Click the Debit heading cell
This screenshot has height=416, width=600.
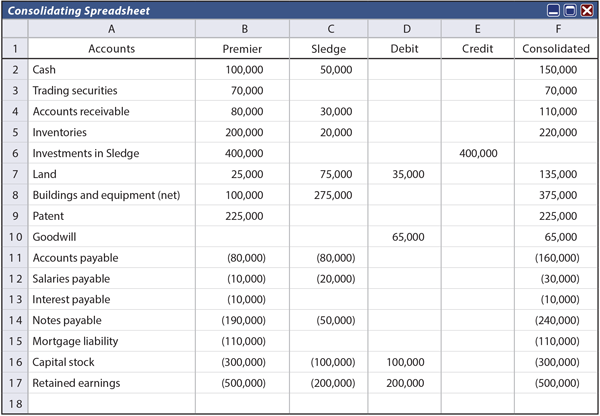coord(404,49)
